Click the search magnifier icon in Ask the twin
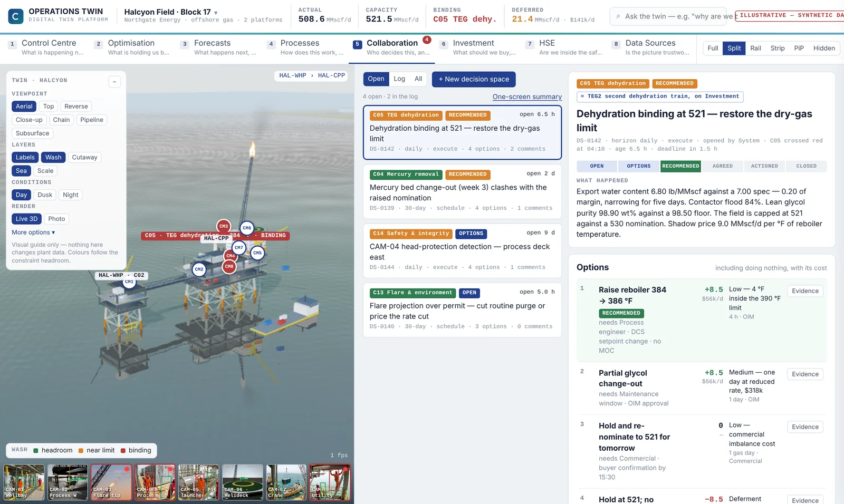Image resolution: width=844 pixels, height=504 pixels. coord(618,17)
